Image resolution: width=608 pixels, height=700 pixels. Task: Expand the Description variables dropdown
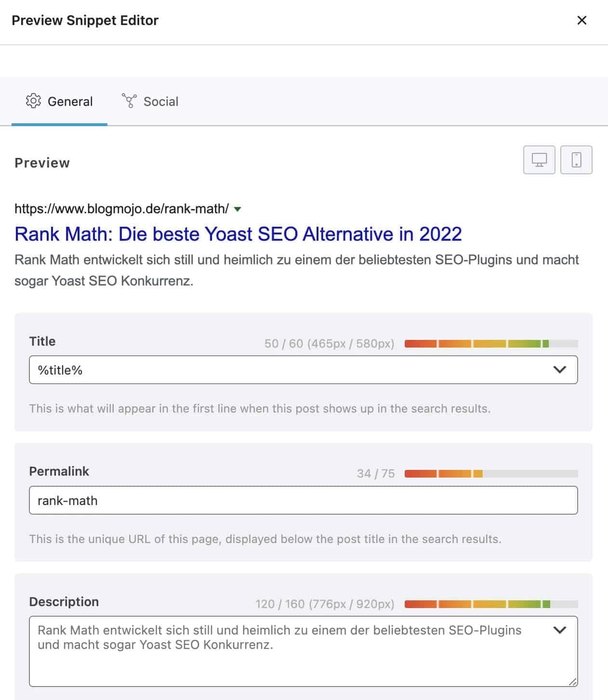click(559, 630)
